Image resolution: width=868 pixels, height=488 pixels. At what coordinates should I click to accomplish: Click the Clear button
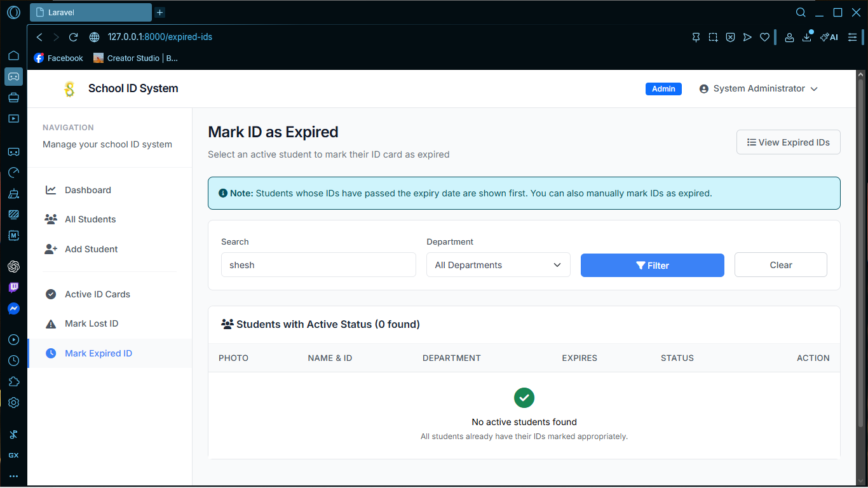coord(781,265)
